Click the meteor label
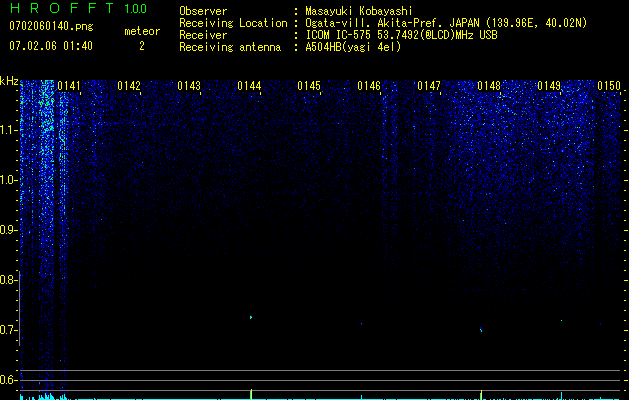 tap(142, 31)
